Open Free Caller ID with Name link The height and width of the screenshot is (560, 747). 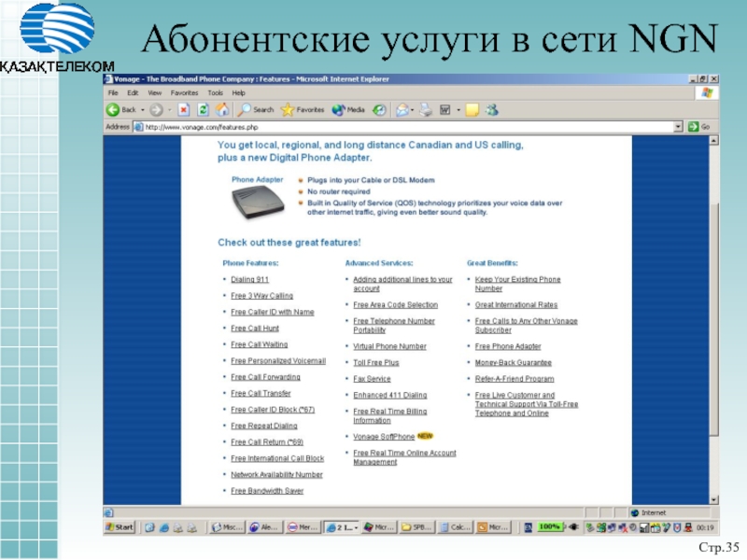tap(273, 312)
